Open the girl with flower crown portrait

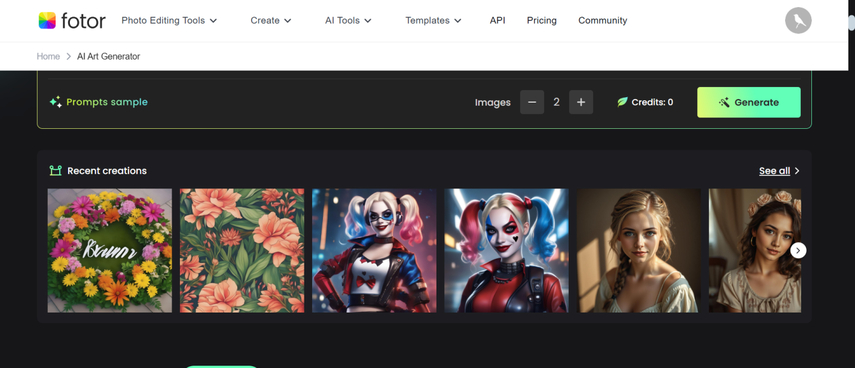[755, 251]
